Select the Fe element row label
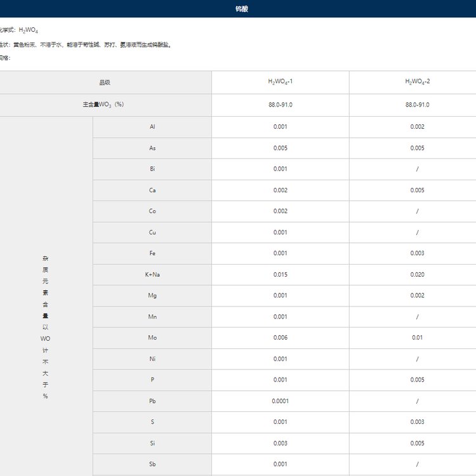 click(x=152, y=253)
